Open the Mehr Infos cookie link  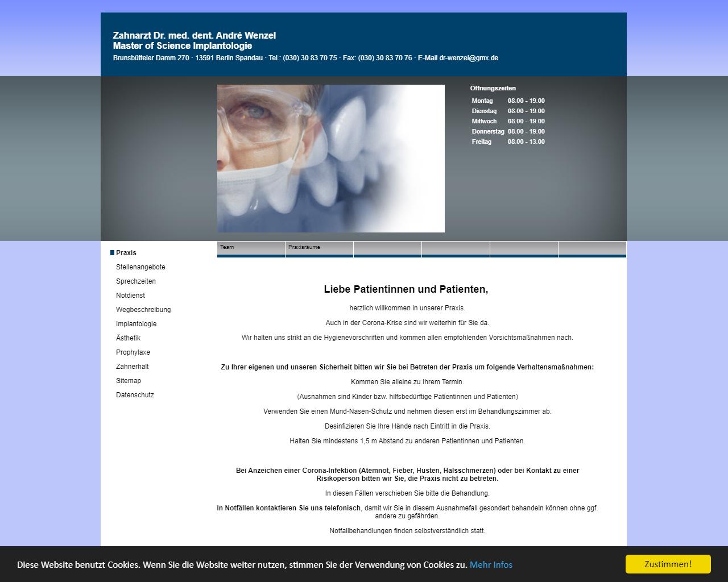pos(491,564)
